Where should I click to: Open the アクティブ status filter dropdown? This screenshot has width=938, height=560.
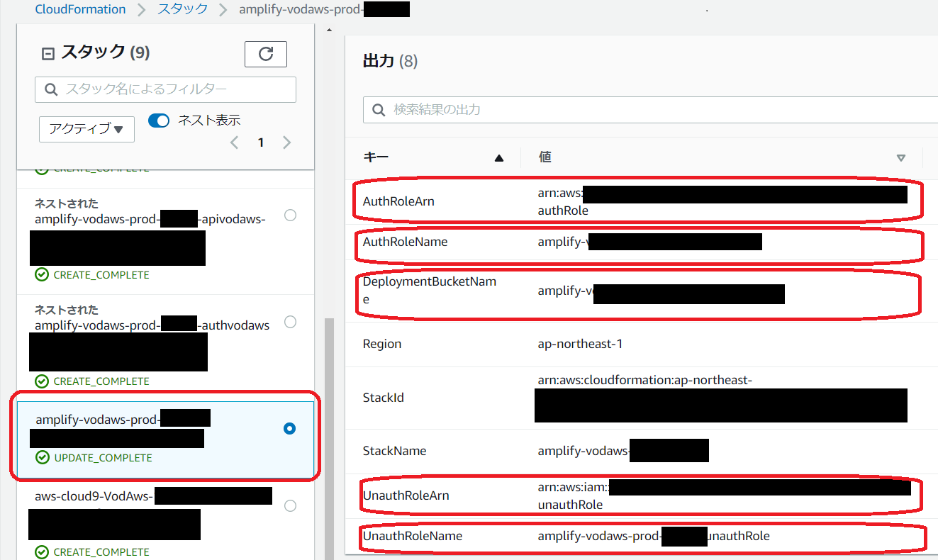[86, 129]
